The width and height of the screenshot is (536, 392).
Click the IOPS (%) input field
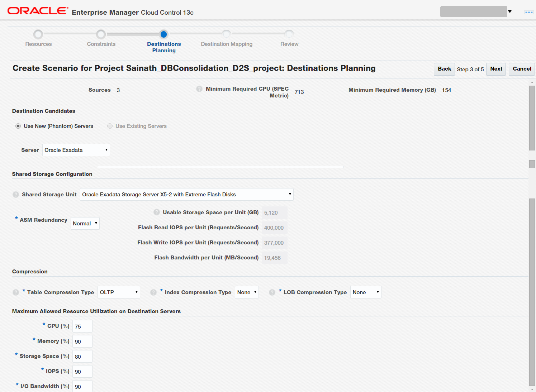pos(82,372)
